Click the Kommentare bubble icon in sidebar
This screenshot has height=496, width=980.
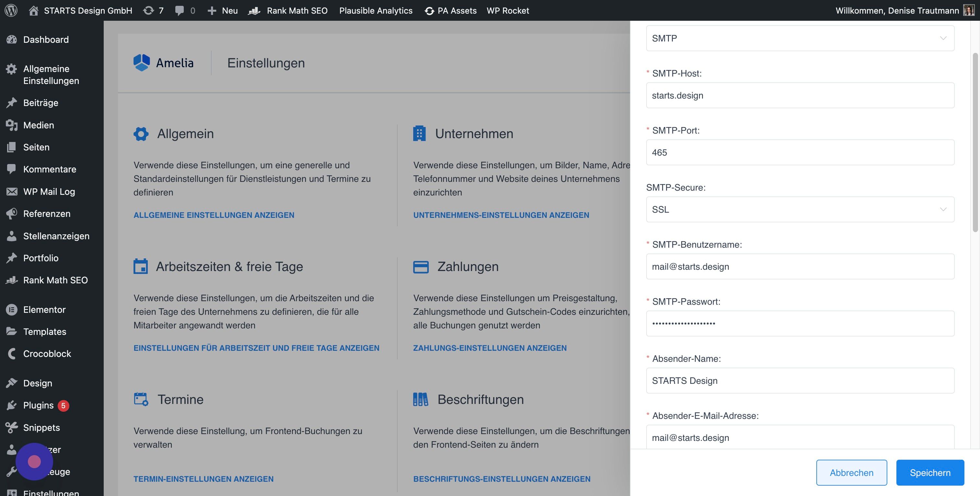(12, 169)
